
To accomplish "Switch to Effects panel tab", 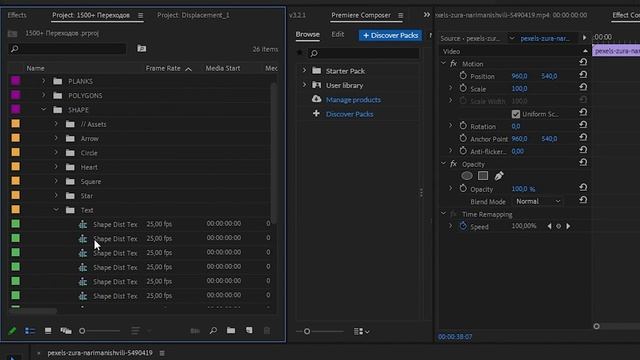I will click(17, 15).
